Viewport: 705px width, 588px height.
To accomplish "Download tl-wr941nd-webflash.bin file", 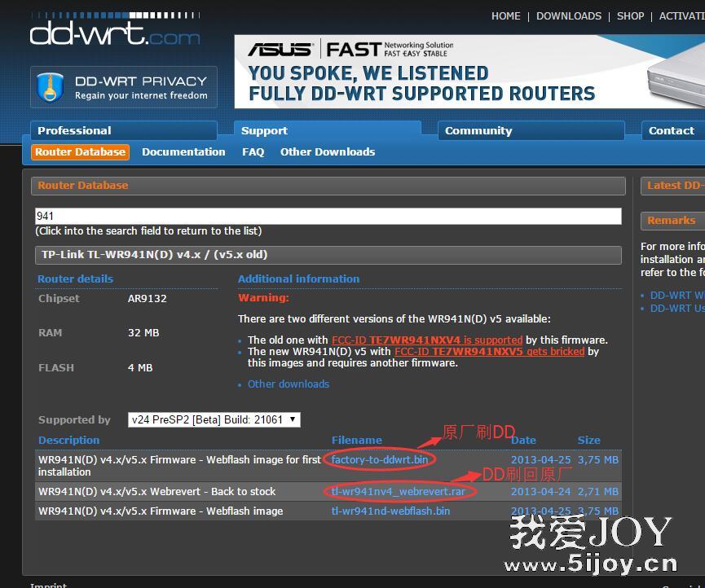I will tap(390, 511).
